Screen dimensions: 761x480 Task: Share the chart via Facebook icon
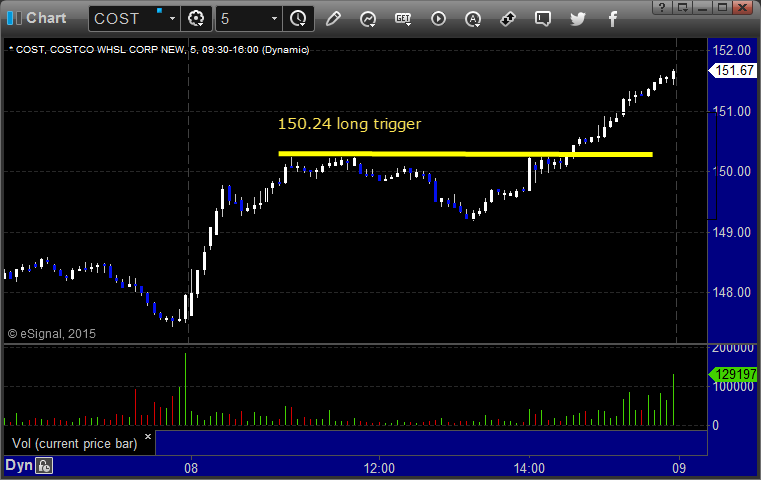(613, 19)
